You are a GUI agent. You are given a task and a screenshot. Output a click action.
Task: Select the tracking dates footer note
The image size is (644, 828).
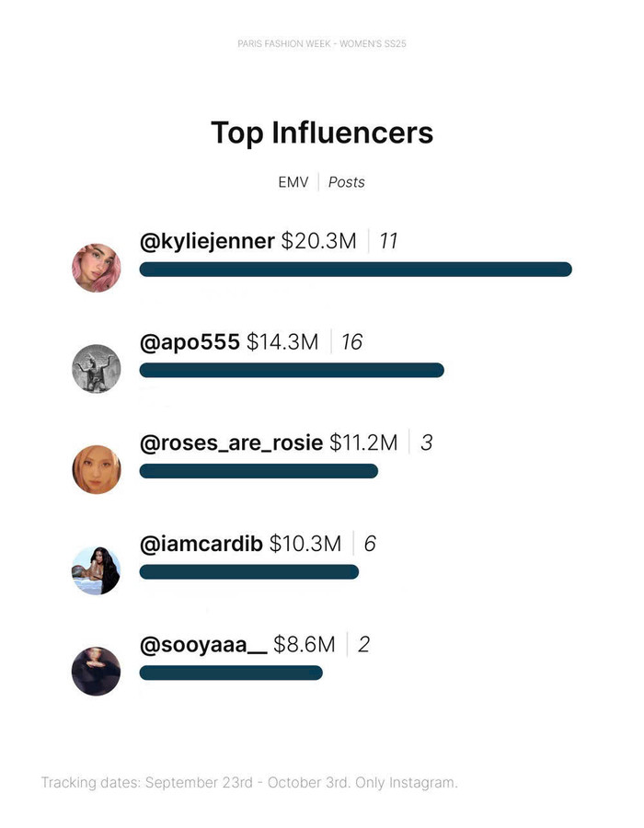[249, 783]
